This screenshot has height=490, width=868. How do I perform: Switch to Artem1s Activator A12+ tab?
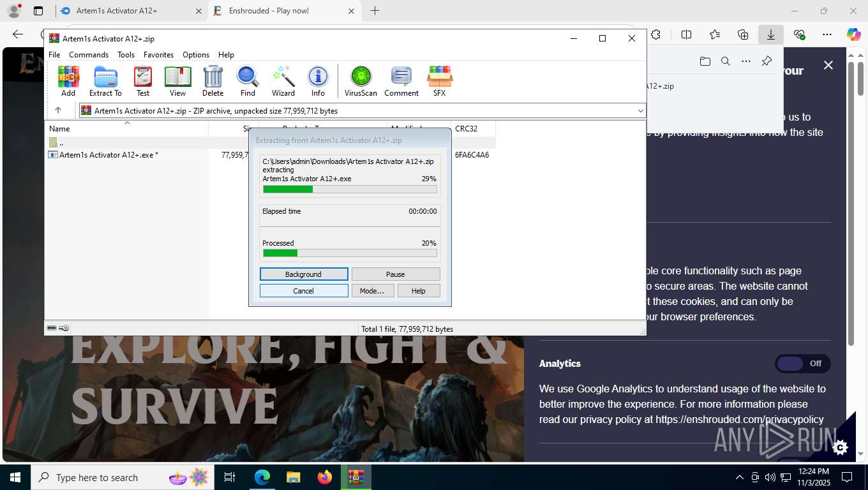(x=131, y=11)
